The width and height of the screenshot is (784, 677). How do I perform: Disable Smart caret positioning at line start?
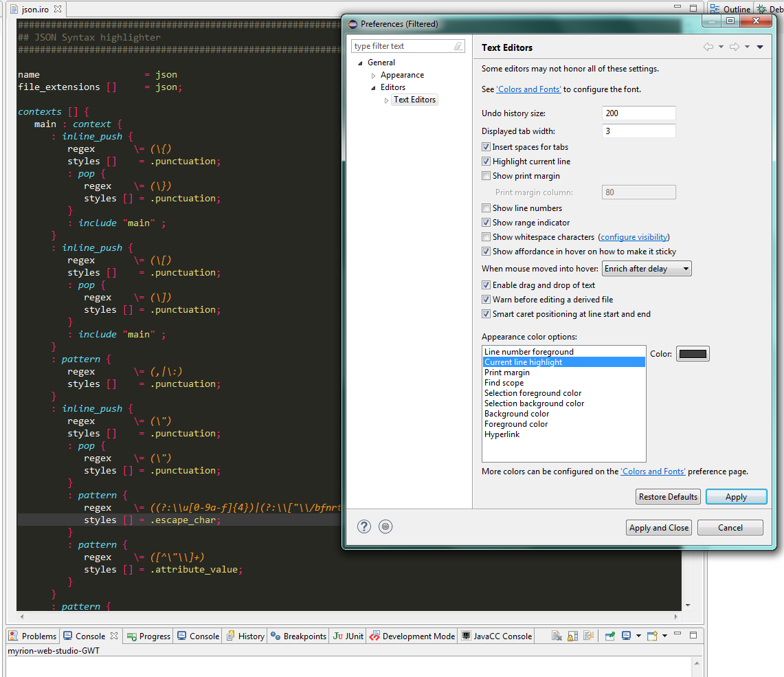(486, 313)
